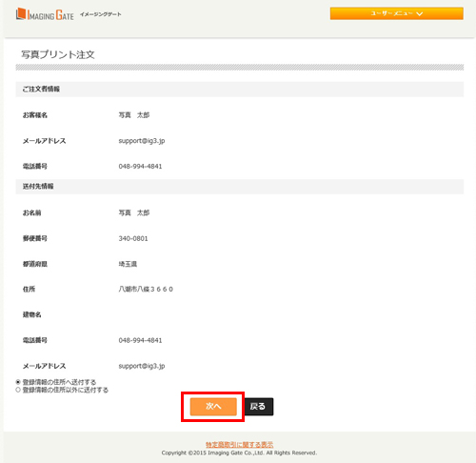
Task: Click the 写真プリント注文 page title
Action: [58, 54]
